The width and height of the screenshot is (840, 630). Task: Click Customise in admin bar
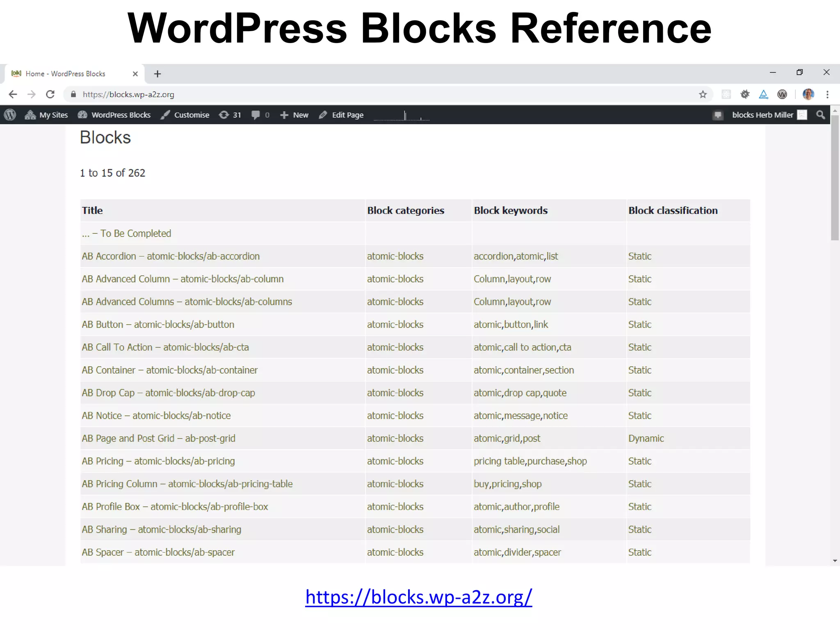click(185, 115)
